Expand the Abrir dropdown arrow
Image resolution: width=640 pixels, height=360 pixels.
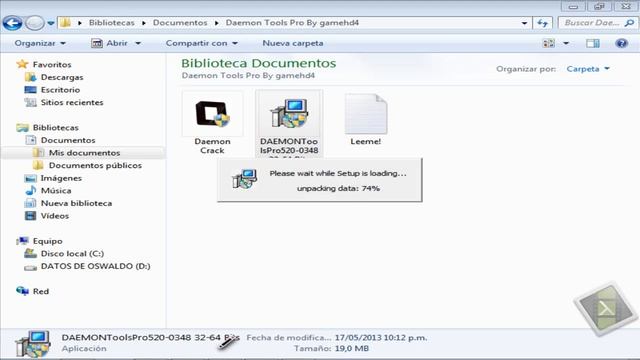(x=138, y=43)
